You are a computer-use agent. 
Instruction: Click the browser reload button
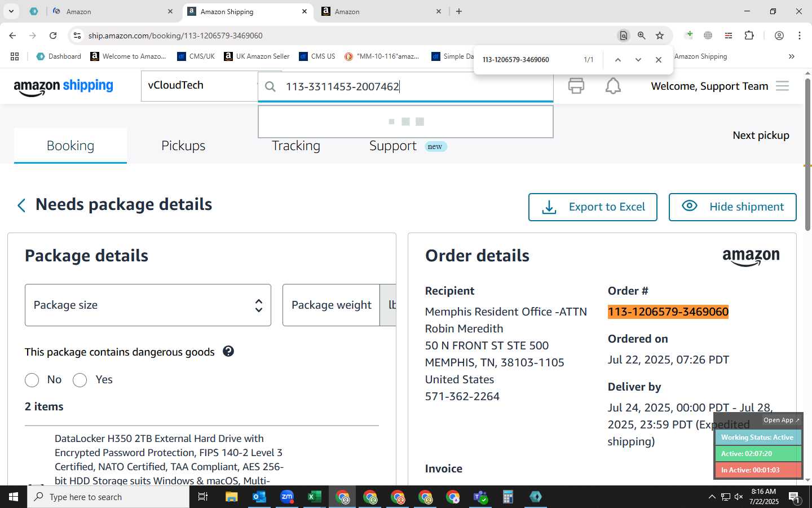(53, 36)
